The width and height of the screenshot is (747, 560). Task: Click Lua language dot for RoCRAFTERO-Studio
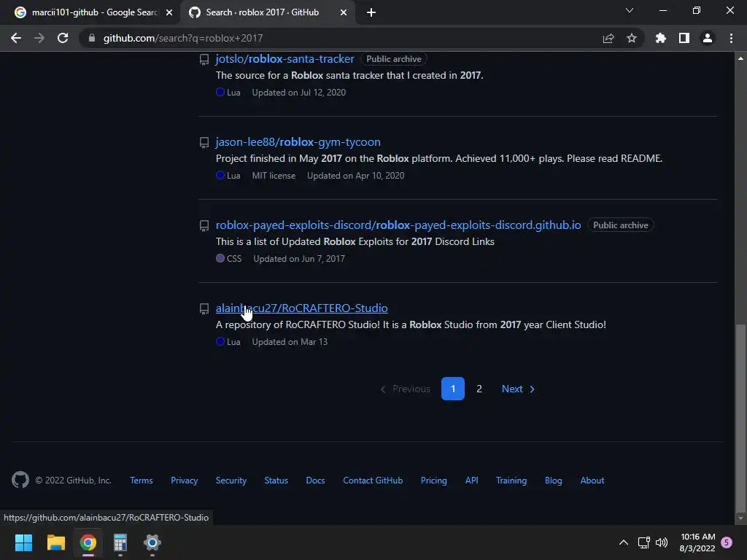pyautogui.click(x=220, y=341)
